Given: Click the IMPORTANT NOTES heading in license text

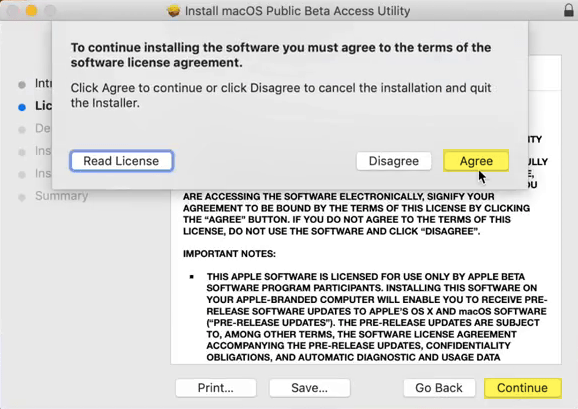Looking at the screenshot, I should pyautogui.click(x=229, y=254).
